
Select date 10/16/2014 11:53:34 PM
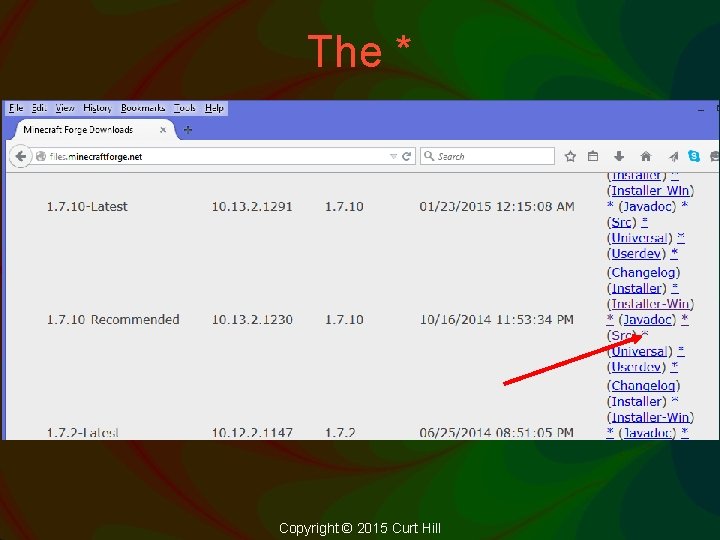click(x=496, y=320)
